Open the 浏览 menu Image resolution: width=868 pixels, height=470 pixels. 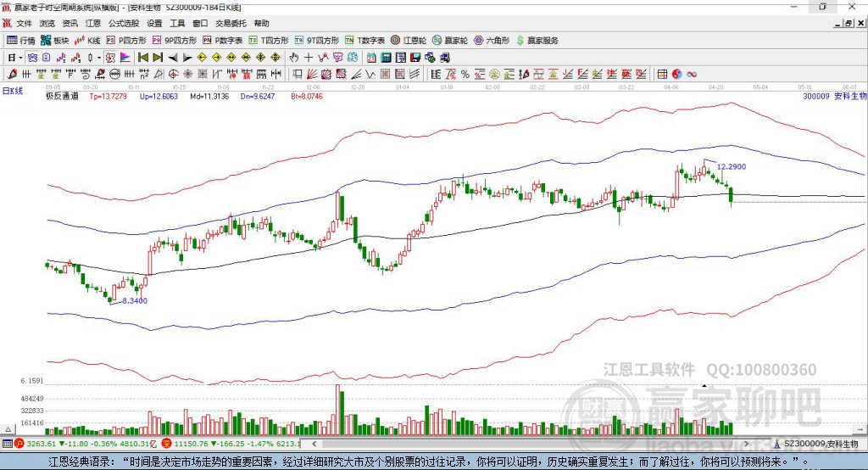point(47,23)
